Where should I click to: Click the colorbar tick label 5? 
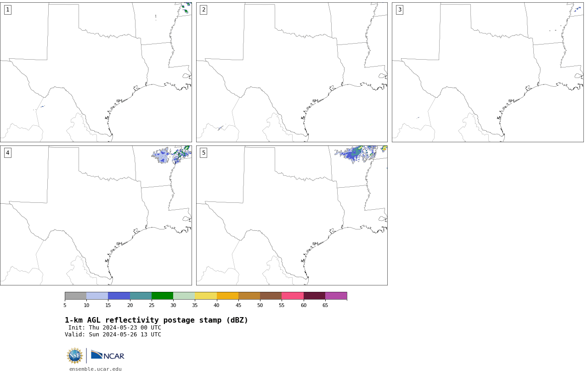[x=65, y=305]
